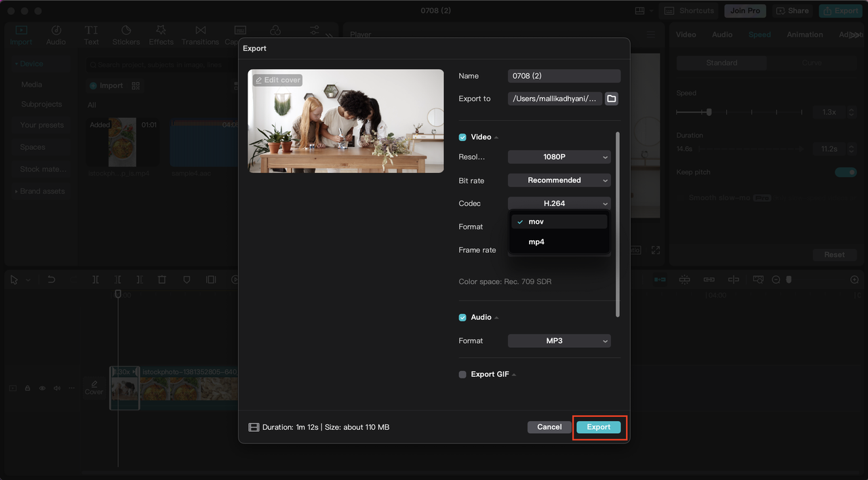Open the Stickers tab in main window

click(x=126, y=36)
